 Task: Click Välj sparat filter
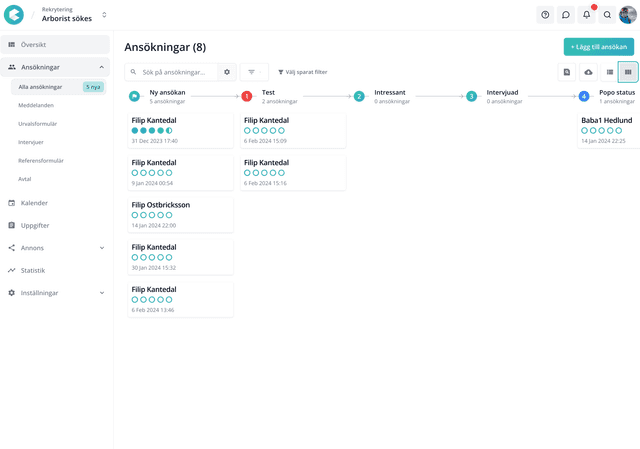[302, 72]
